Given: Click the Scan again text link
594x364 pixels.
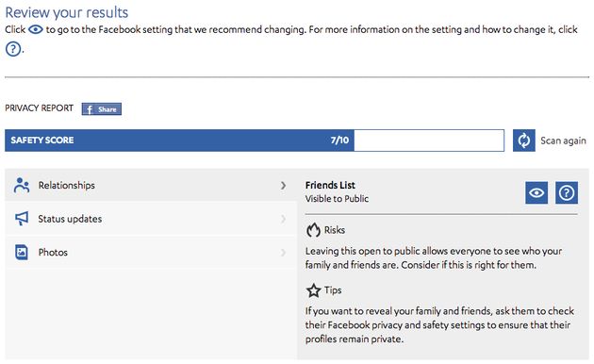Looking at the screenshot, I should (563, 141).
